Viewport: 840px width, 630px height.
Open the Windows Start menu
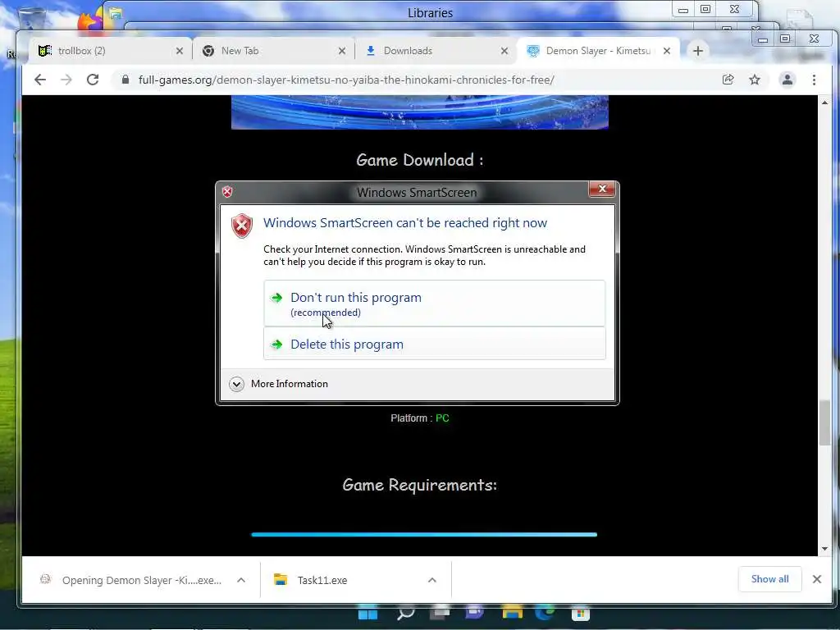(367, 614)
